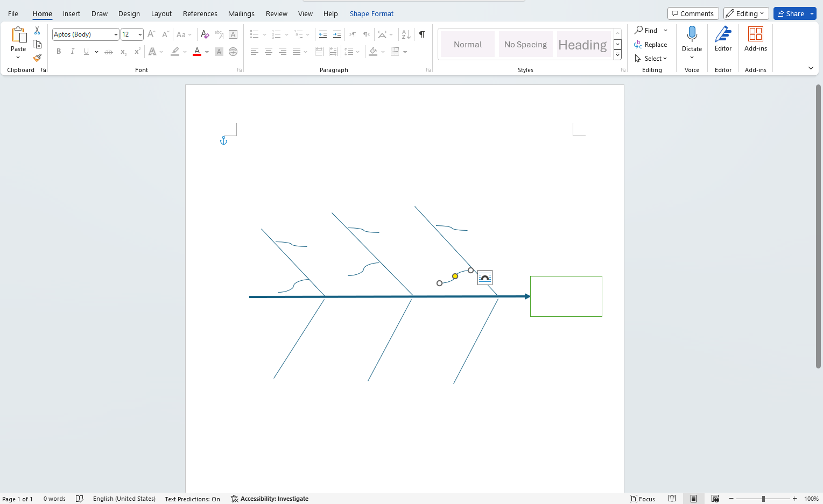The image size is (823, 504).
Task: Switch to the Shape Format tab
Action: click(x=371, y=13)
